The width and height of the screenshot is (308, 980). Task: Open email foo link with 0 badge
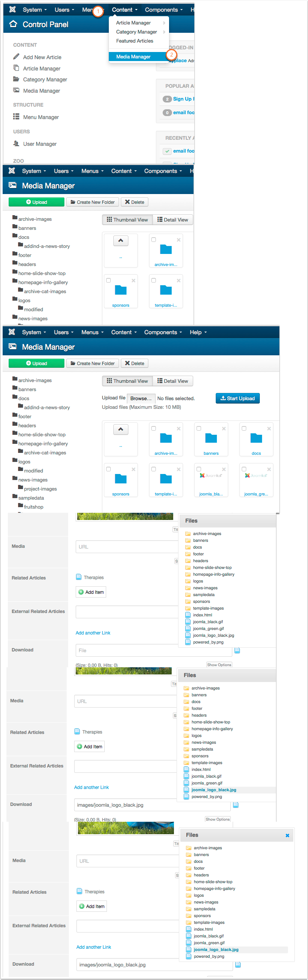point(184,113)
